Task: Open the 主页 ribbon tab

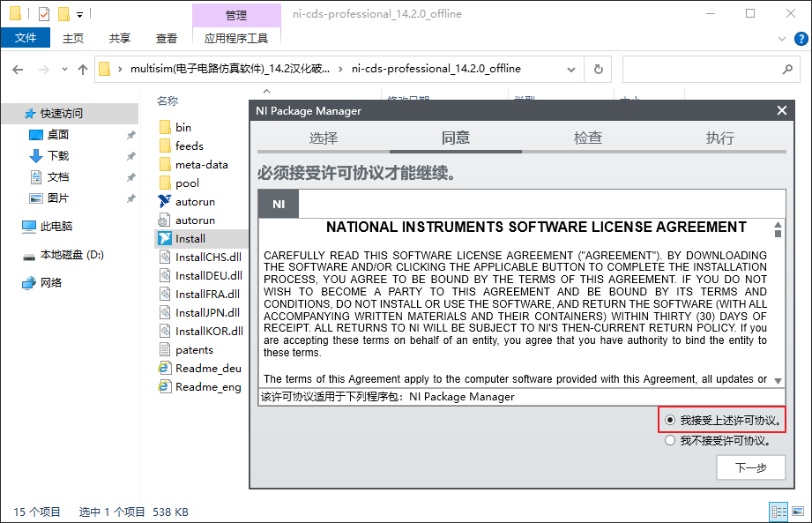Action: (x=73, y=38)
